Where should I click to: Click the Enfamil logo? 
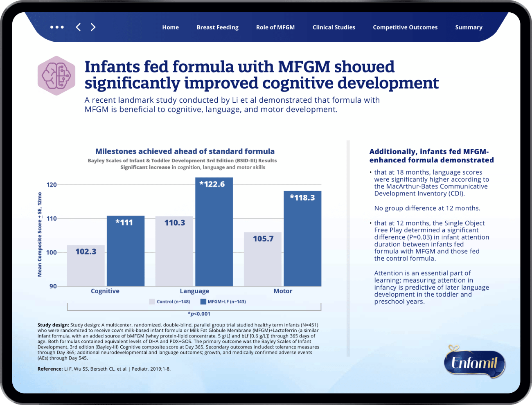[475, 362]
